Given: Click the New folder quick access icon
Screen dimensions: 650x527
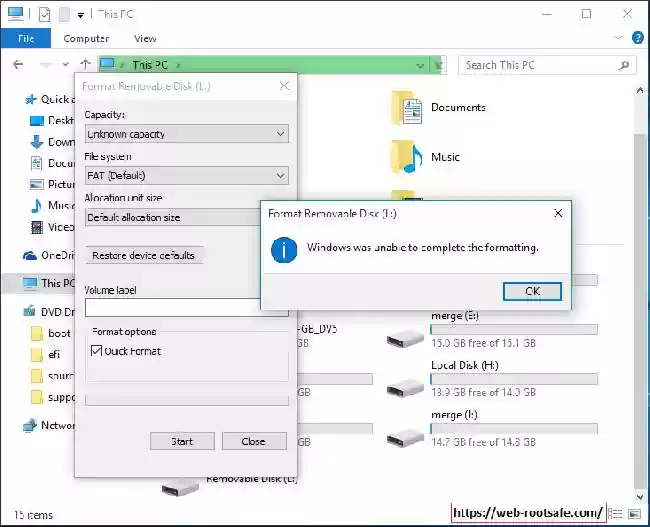Looking at the screenshot, I should tap(64, 15).
